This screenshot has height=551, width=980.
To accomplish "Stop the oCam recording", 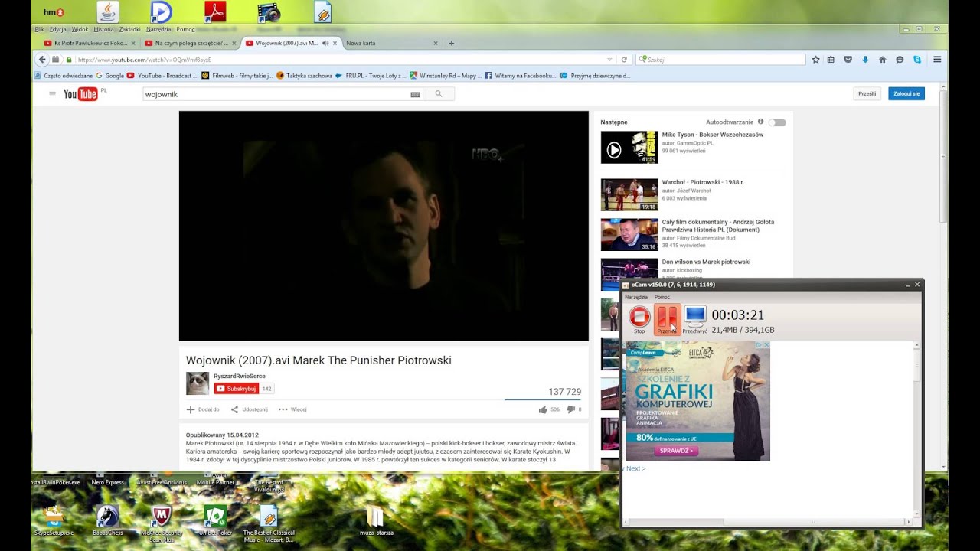I will (x=639, y=318).
